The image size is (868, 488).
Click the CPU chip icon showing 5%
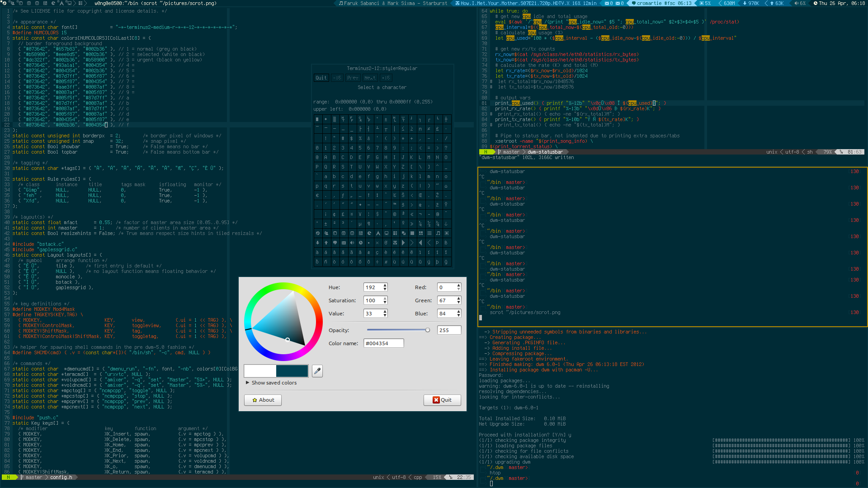tap(702, 3)
